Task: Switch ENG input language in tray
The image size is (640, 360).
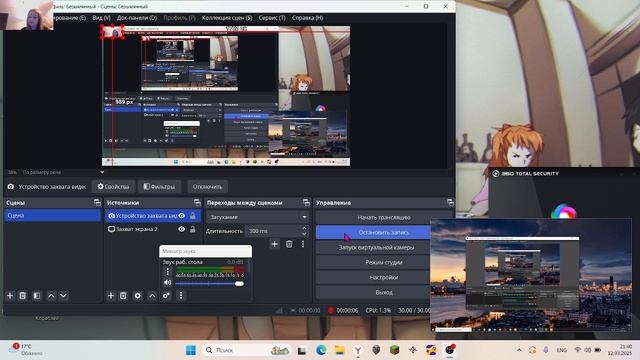Action: coord(562,350)
